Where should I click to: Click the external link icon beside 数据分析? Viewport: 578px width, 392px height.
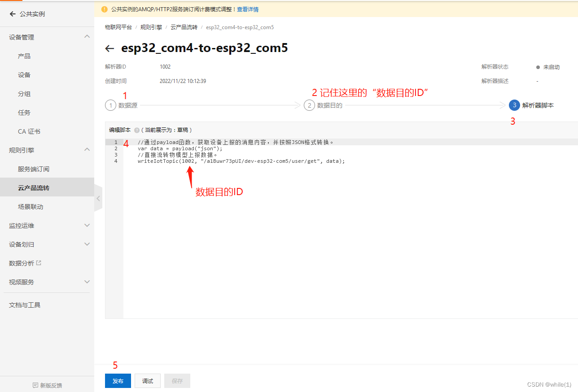click(39, 263)
